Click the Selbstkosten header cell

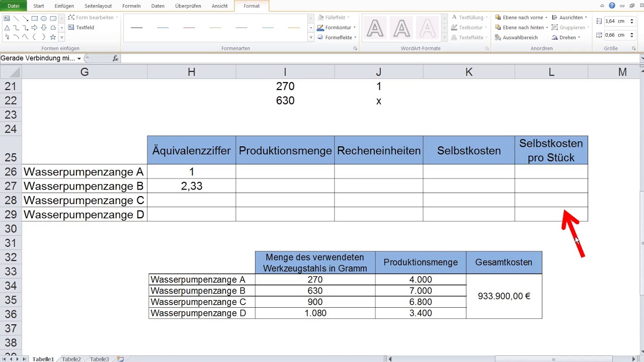(x=469, y=150)
